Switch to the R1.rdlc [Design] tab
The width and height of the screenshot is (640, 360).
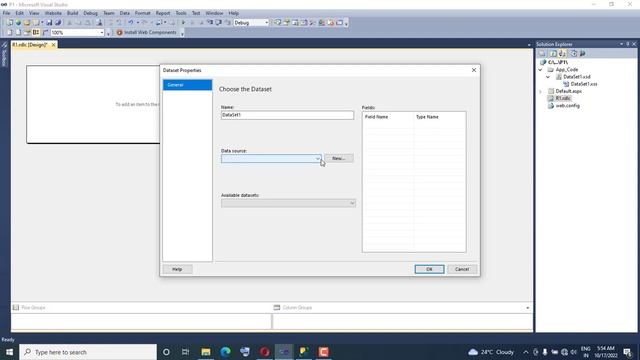click(x=30, y=44)
